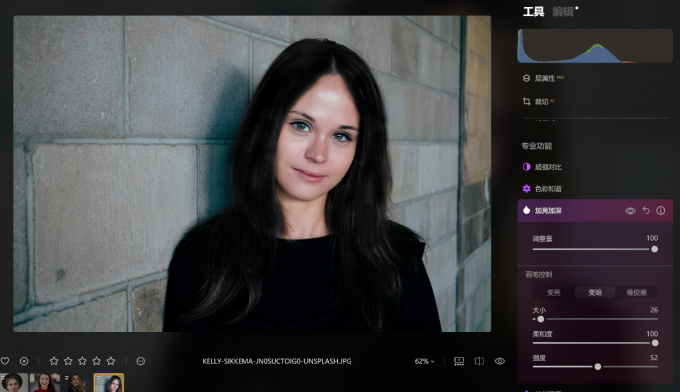This screenshot has height=392, width=680.
Task: Rate the photo four stars
Action: pyautogui.click(x=97, y=361)
